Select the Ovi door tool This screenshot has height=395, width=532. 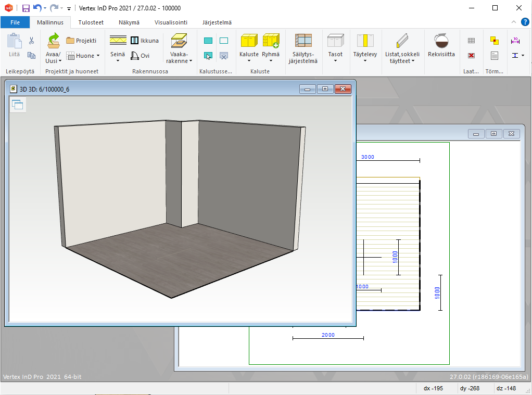[140, 56]
